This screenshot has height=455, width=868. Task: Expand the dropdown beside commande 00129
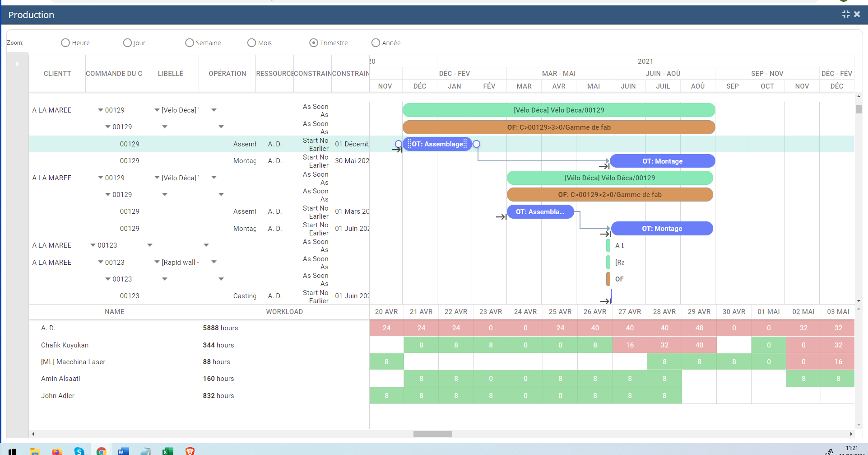[100, 110]
